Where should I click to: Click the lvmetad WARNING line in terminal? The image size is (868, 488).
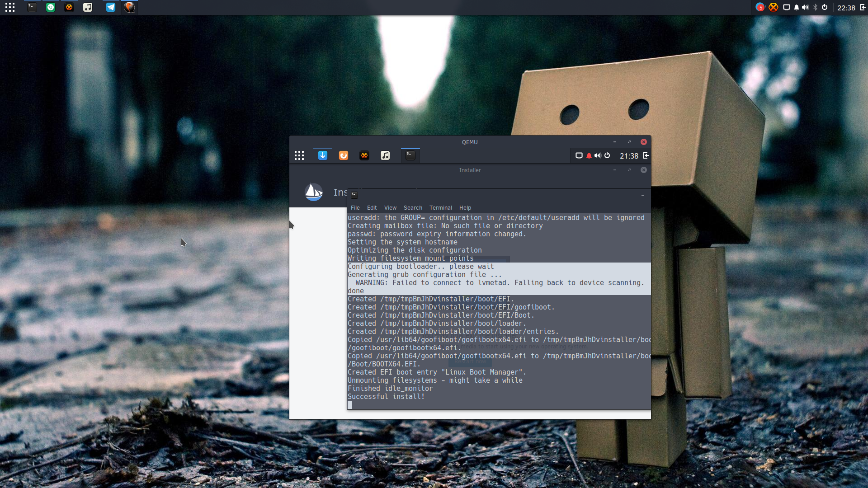(x=500, y=283)
